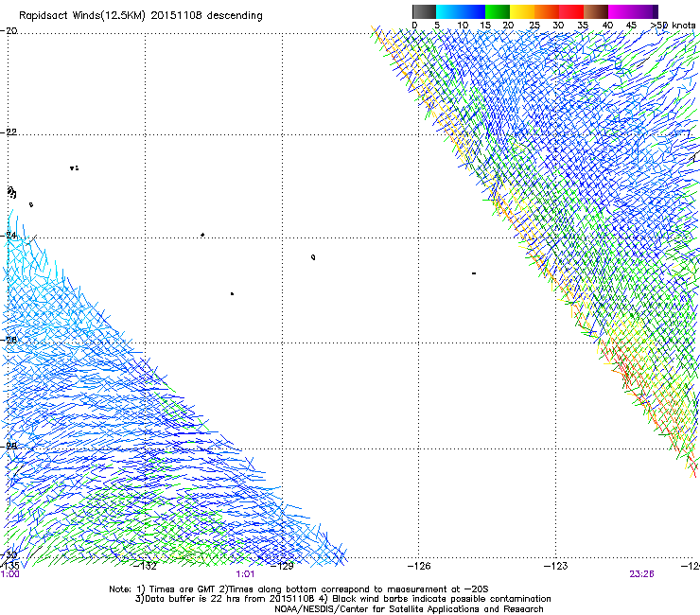Click the '>50 knots' legend label
700x615 pixels.
pos(674,26)
